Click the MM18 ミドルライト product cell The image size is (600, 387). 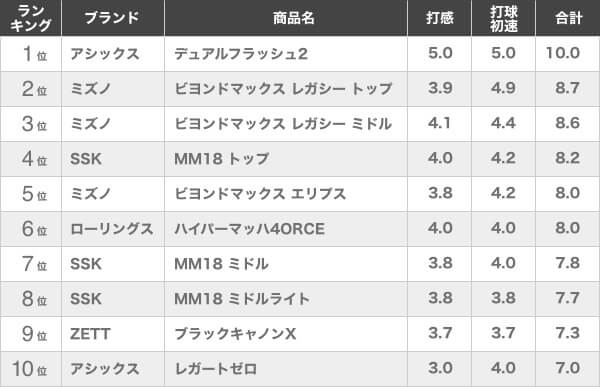[286, 299]
